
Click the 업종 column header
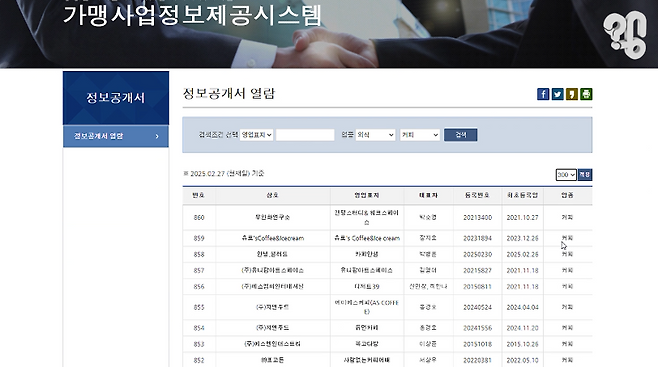click(567, 195)
